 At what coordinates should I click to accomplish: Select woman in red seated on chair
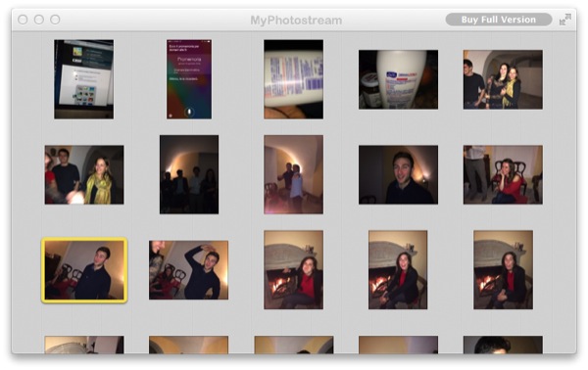503,175
